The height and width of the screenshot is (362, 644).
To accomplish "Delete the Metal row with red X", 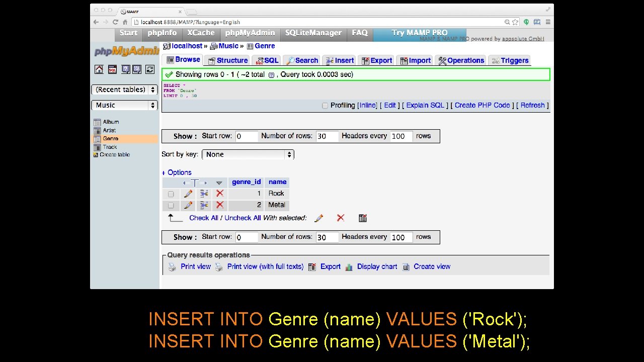I will coord(219,205).
